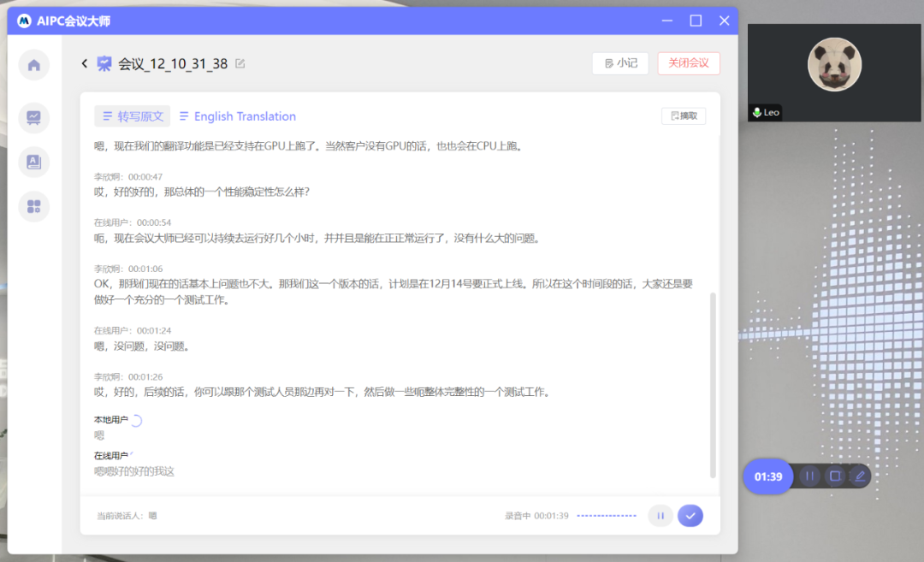Image resolution: width=924 pixels, height=562 pixels.
Task: Switch to the 转写原文 tab
Action: pyautogui.click(x=133, y=116)
